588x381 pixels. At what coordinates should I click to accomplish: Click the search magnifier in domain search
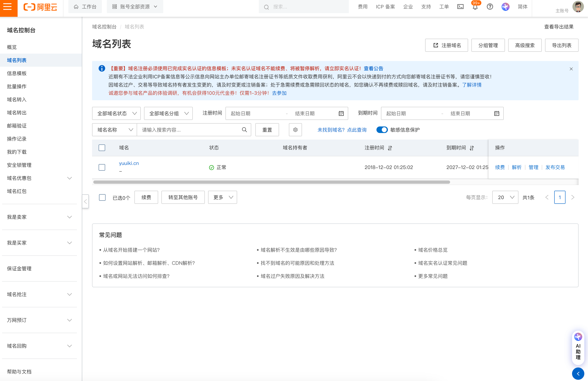point(244,130)
